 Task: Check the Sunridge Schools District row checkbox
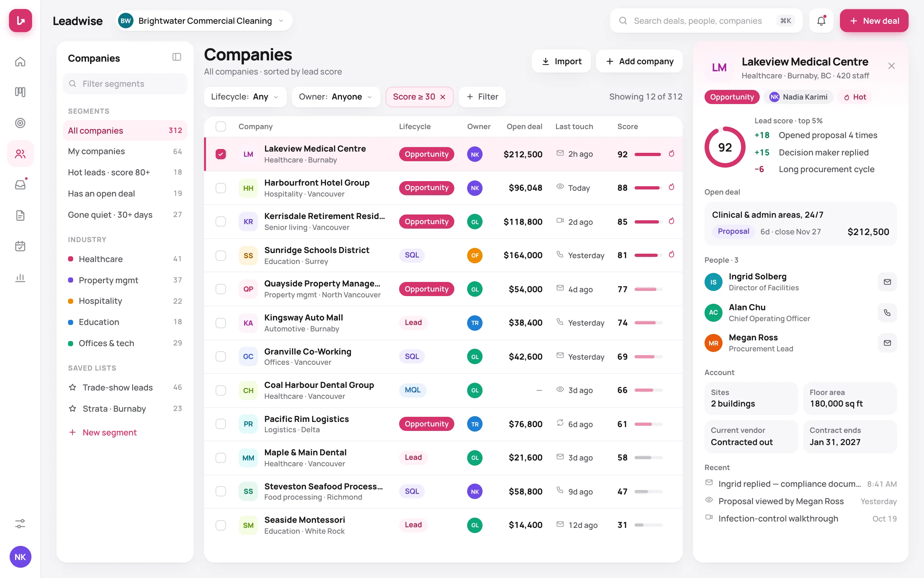[x=221, y=255]
